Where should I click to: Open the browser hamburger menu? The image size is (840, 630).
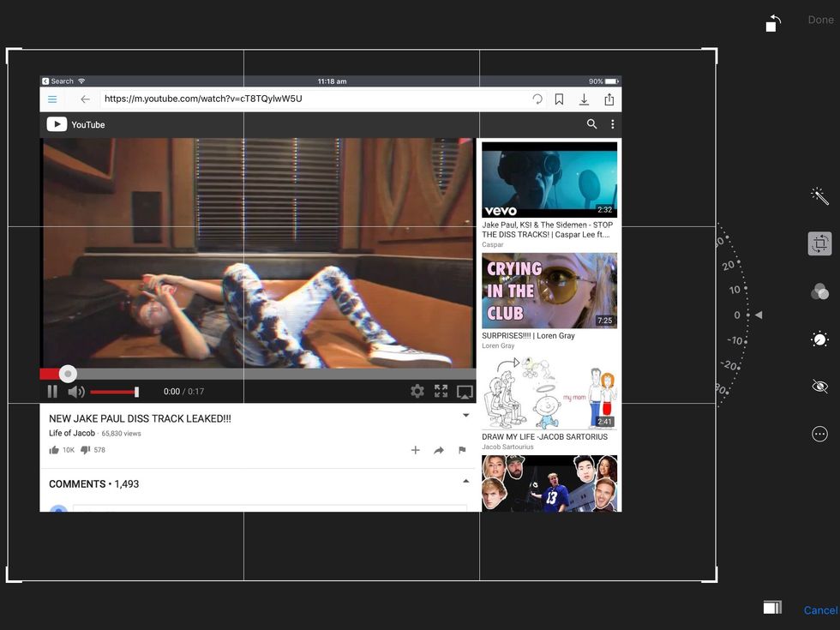pos(52,99)
